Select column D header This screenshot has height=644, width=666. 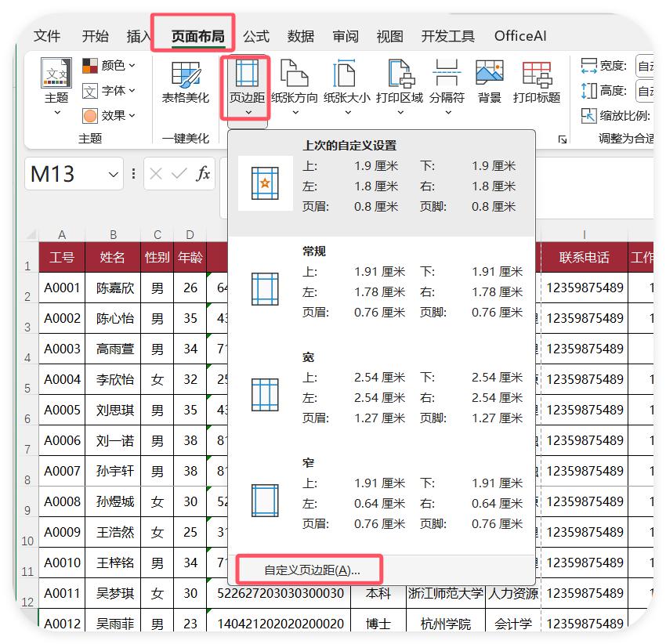(190, 235)
